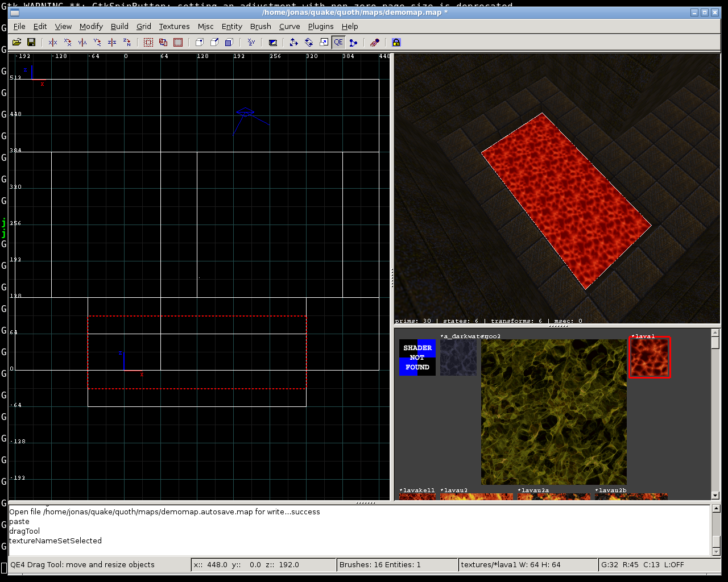Viewport: 728px width, 582px height.
Task: Choose the *lavau2b texture
Action: [x=631, y=496]
